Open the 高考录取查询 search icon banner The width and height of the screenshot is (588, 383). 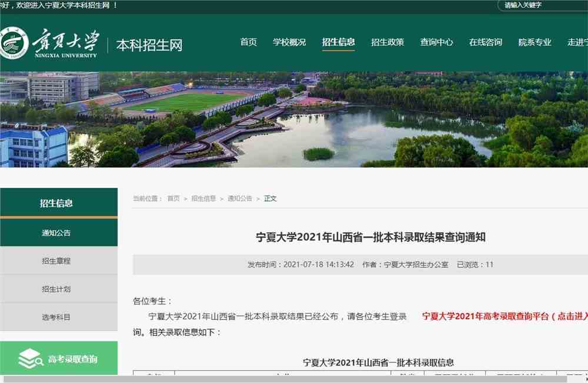point(59,358)
